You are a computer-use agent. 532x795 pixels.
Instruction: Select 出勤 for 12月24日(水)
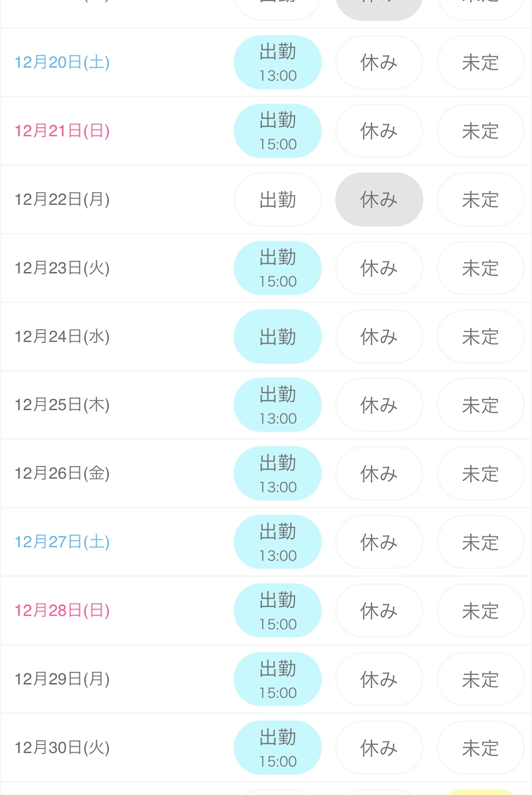(277, 336)
